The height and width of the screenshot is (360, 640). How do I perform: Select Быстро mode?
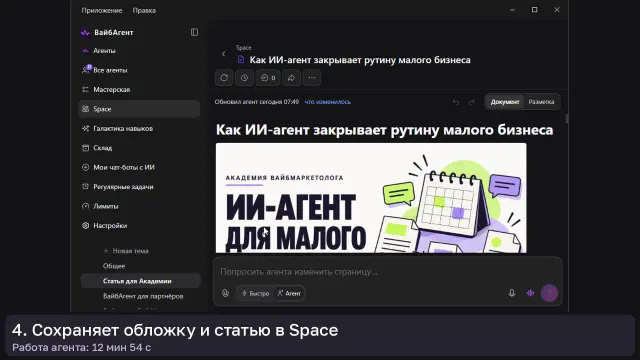[x=256, y=293]
